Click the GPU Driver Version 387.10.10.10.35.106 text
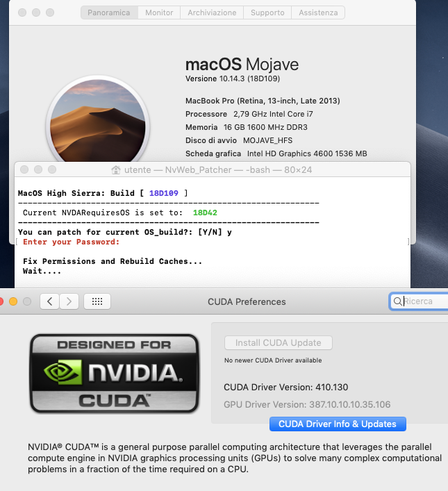This screenshot has width=448, height=491. [307, 405]
